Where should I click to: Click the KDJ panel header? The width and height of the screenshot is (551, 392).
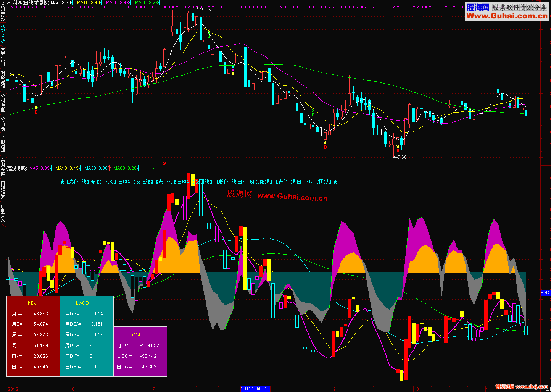(x=32, y=303)
